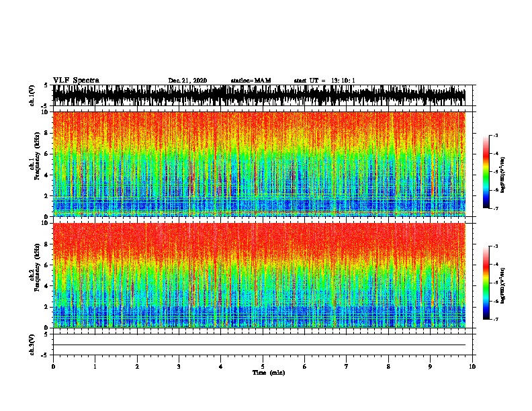Click the 2 kHz tick of ch.2 spectrogram
The image size is (532, 411).
point(47,307)
